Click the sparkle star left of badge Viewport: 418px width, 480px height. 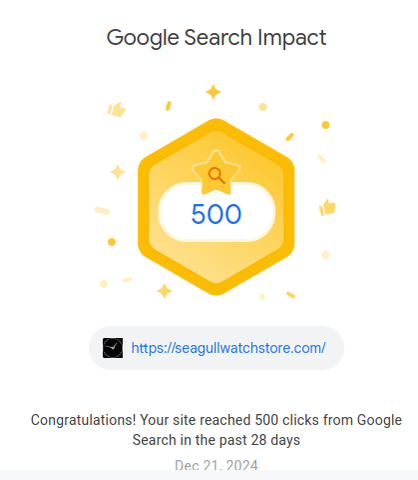117,172
